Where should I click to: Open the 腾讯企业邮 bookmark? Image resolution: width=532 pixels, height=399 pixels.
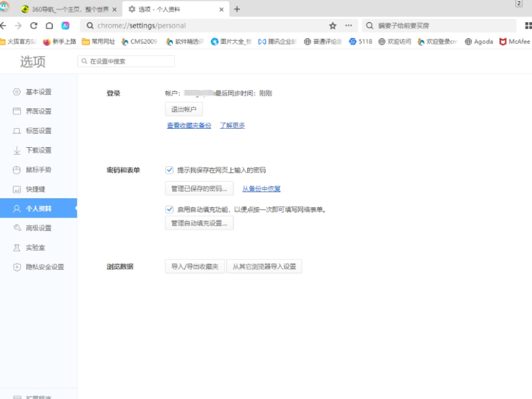[278, 42]
